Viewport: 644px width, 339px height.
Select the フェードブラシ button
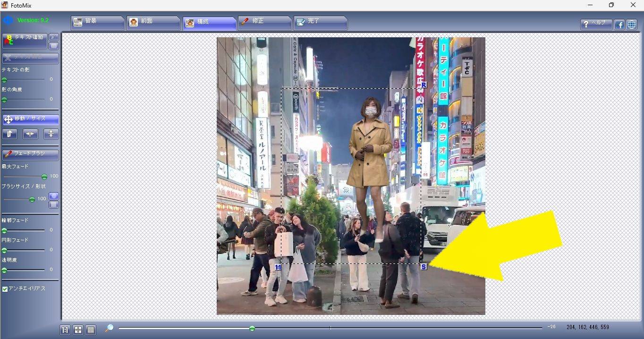point(31,154)
